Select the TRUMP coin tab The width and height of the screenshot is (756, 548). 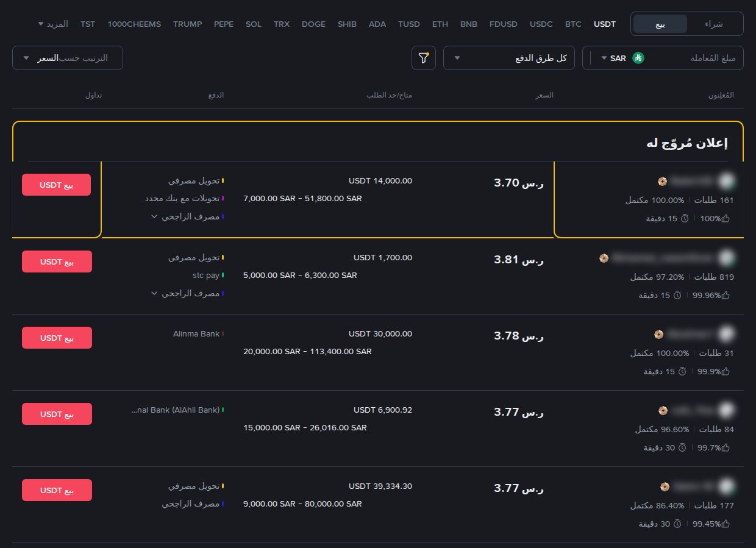(x=188, y=24)
